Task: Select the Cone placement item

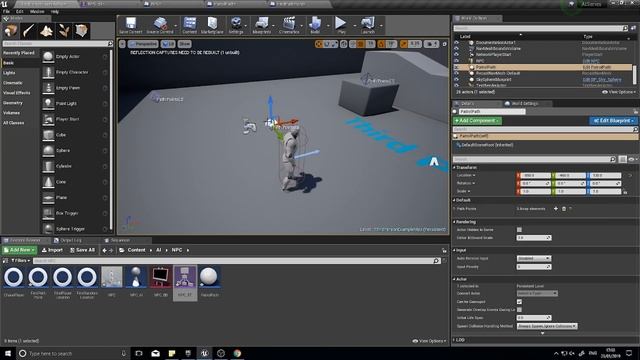Action: tap(75, 182)
